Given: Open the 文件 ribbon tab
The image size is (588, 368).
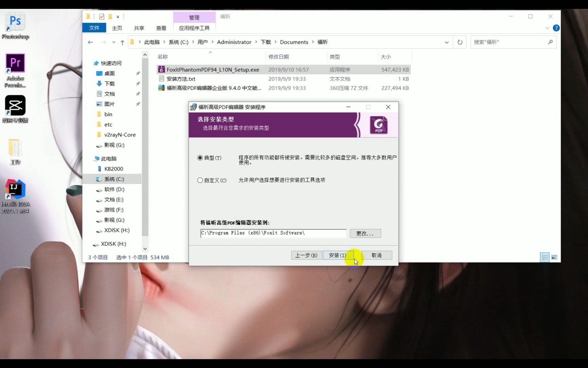Looking at the screenshot, I should (x=94, y=28).
